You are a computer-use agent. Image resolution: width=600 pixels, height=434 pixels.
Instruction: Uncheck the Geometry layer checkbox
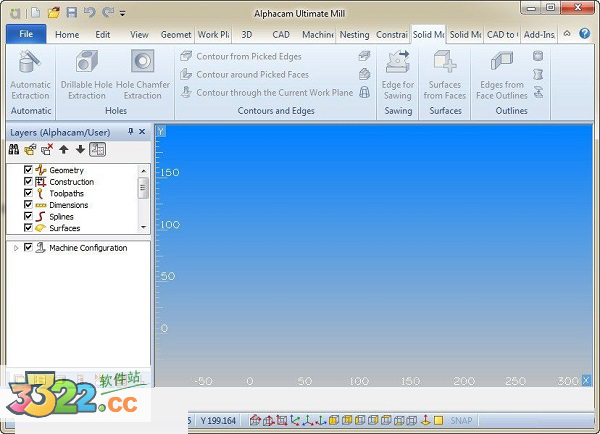[28, 170]
